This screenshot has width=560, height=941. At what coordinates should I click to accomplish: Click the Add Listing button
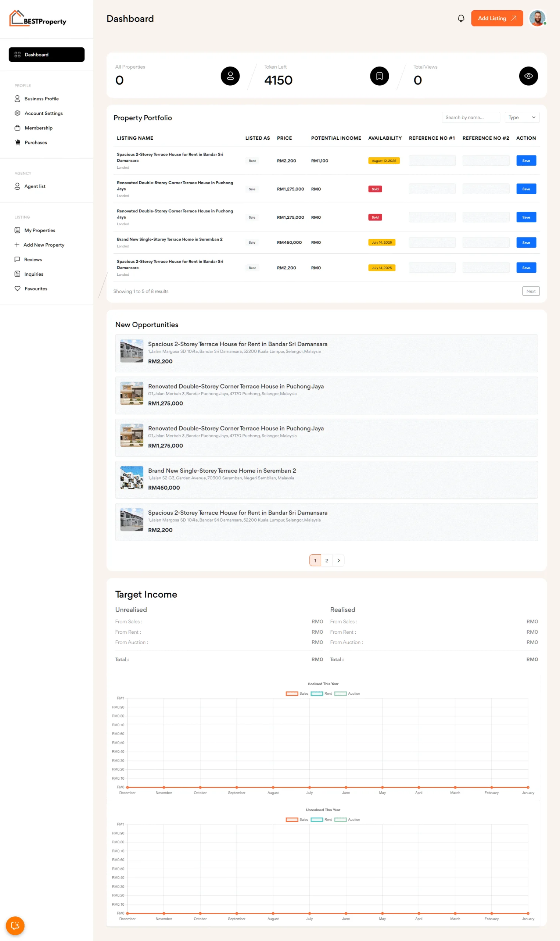point(496,18)
